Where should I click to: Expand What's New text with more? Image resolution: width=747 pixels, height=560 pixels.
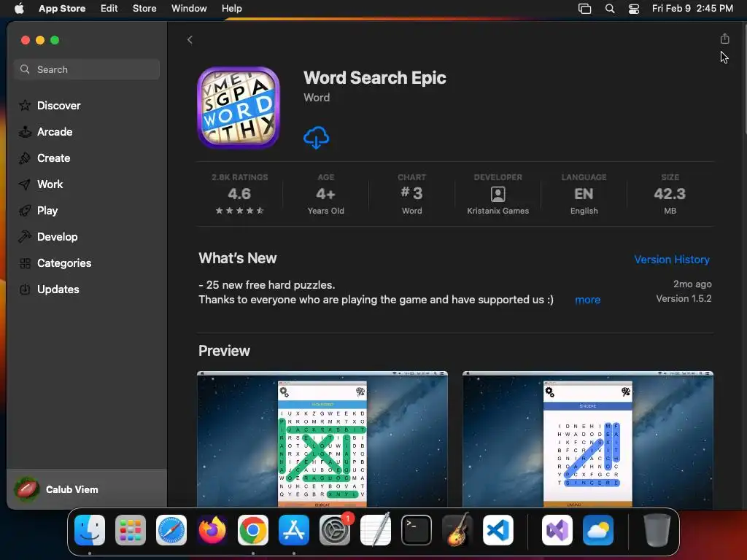[587, 300]
